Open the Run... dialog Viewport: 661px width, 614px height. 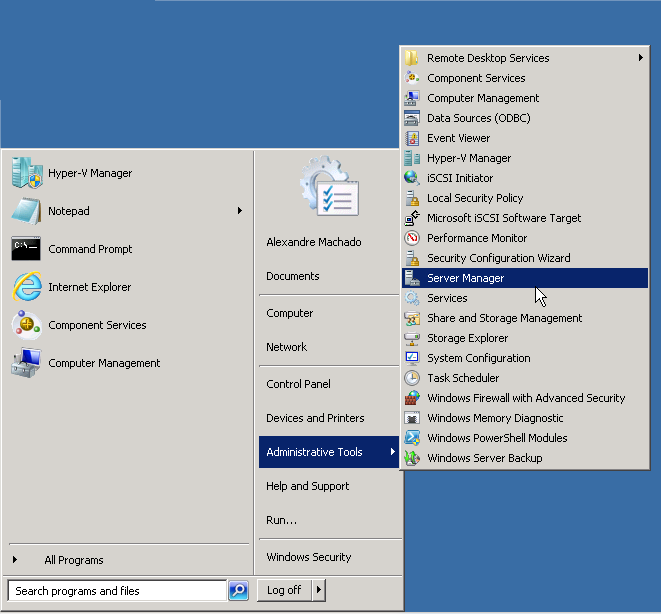(281, 520)
